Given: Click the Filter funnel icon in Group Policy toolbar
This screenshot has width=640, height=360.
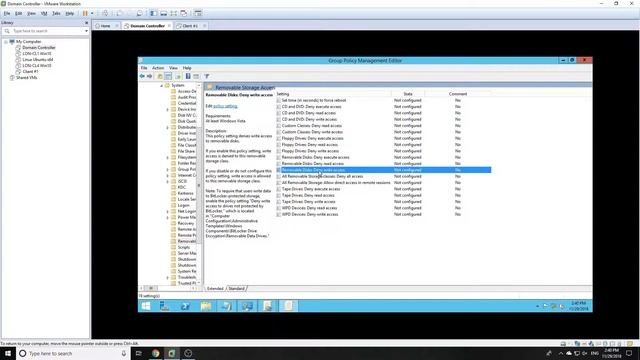Looking at the screenshot, I should (207, 76).
